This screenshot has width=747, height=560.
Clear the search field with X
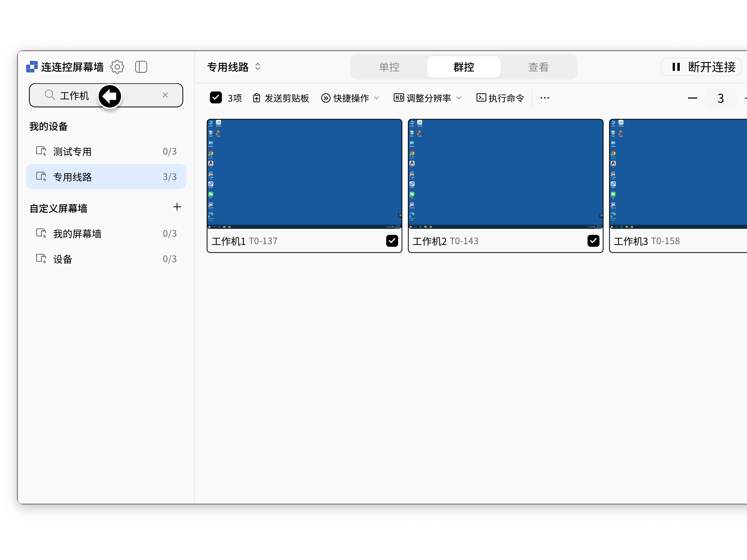point(165,95)
